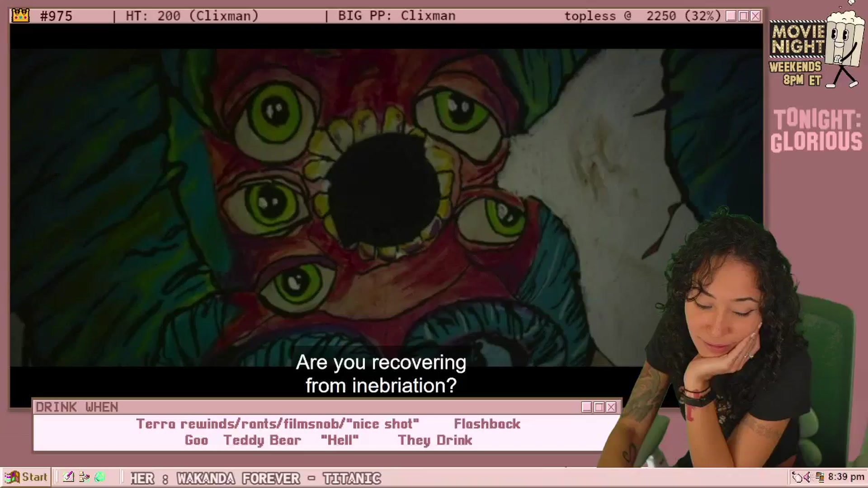This screenshot has width=868, height=488.
Task: Minimize the main video window
Action: 731,16
